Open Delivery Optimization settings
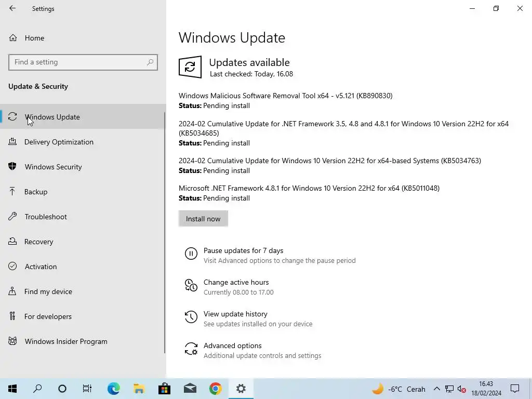 coord(83,142)
